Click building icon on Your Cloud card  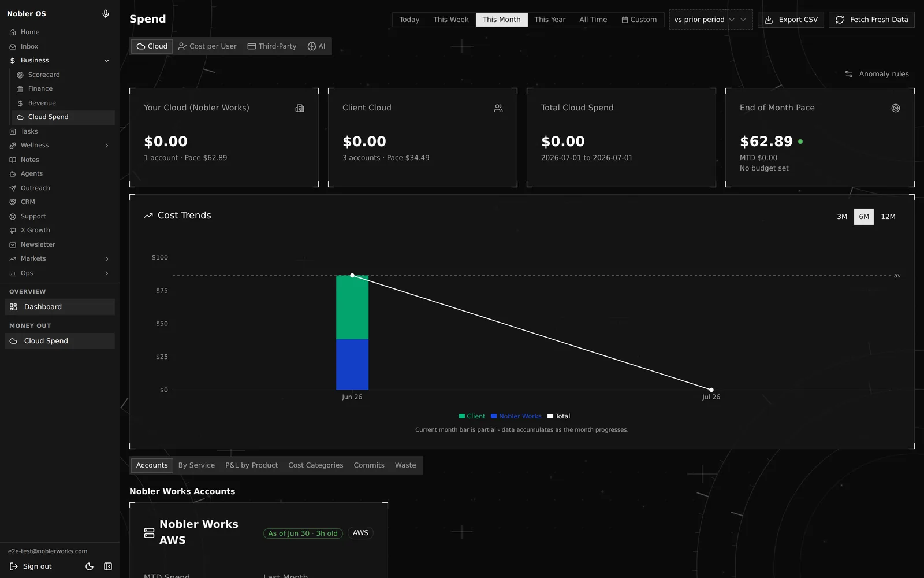(x=300, y=108)
